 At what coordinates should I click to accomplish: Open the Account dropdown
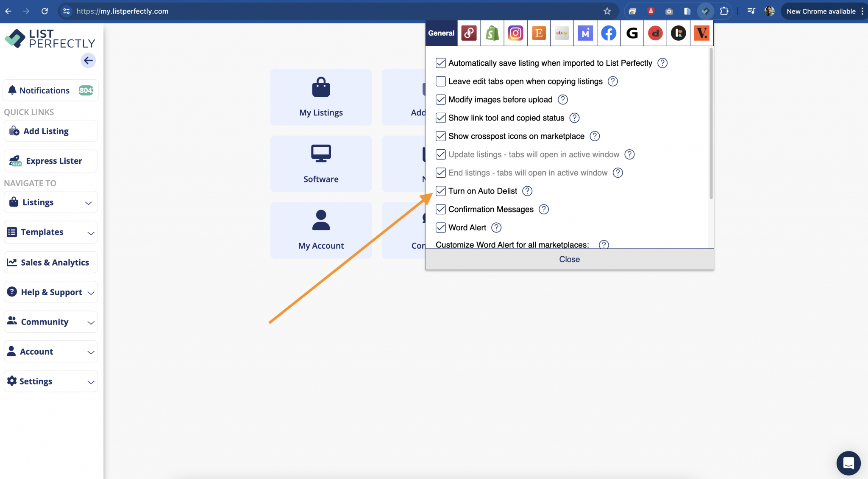50,351
